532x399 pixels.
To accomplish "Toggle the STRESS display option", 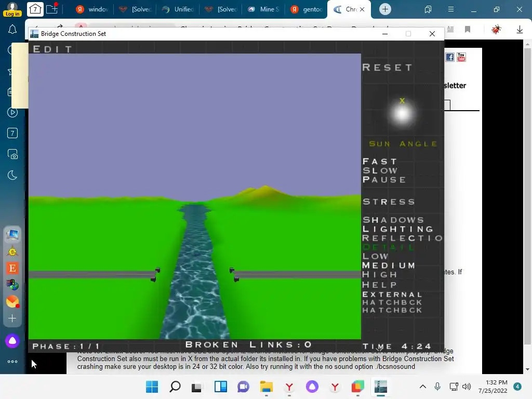I will (x=389, y=202).
